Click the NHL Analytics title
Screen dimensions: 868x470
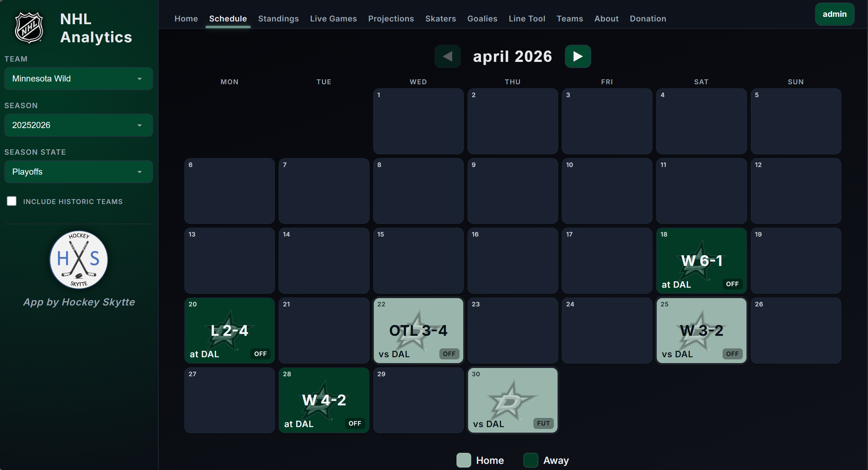tap(96, 28)
